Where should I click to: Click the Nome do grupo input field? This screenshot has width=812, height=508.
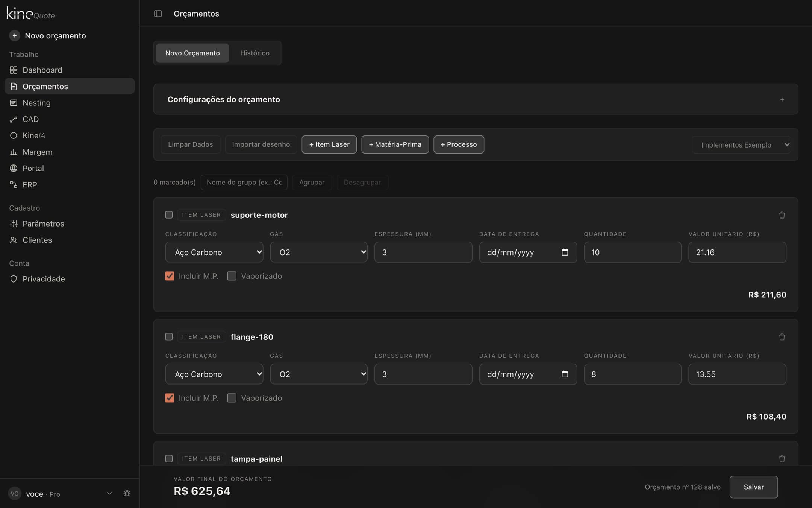(x=244, y=182)
